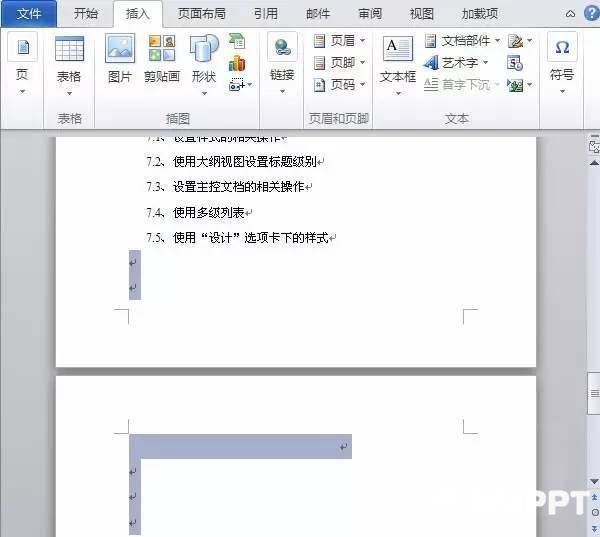Screen dimensions: 600x537
Task: Minimize the ribbon with caret icon
Action: pyautogui.click(x=570, y=14)
